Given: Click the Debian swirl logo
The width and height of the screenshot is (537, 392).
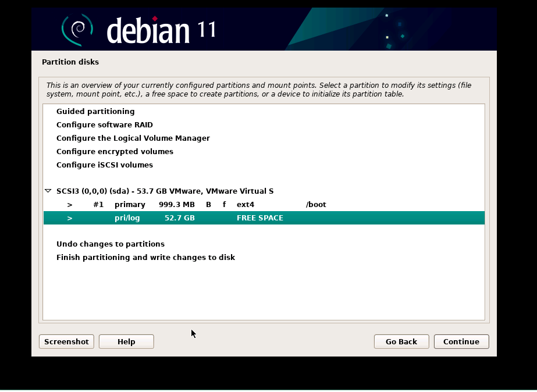Looking at the screenshot, I should [x=77, y=30].
